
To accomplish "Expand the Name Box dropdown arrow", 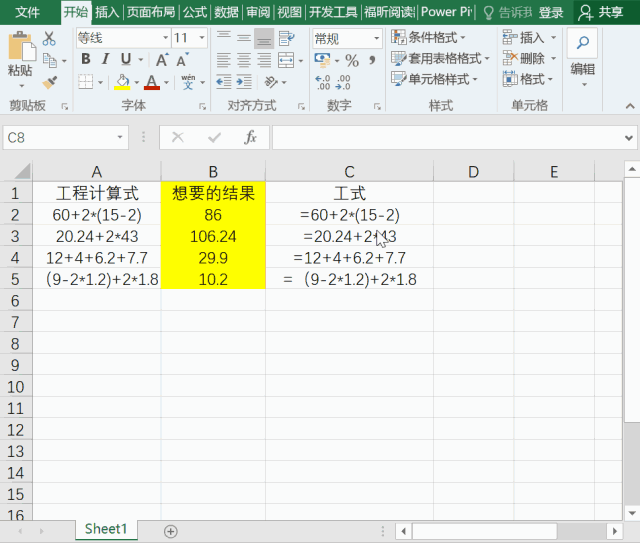I will tap(120, 137).
